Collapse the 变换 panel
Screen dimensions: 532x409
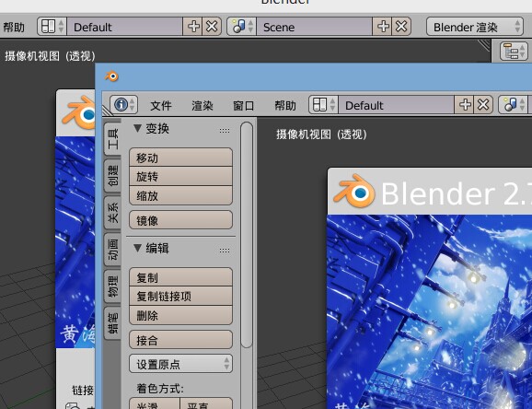pyautogui.click(x=137, y=128)
